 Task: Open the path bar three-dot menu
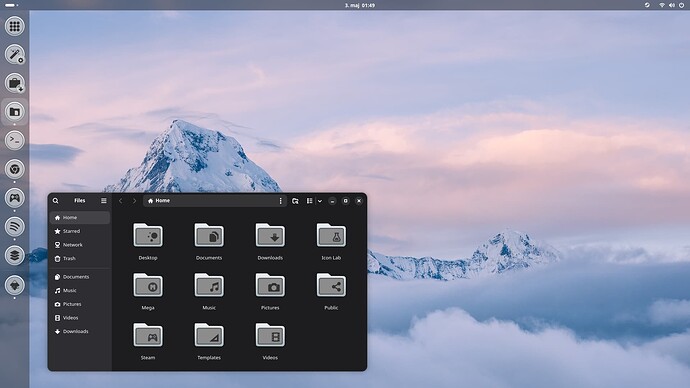(281, 201)
